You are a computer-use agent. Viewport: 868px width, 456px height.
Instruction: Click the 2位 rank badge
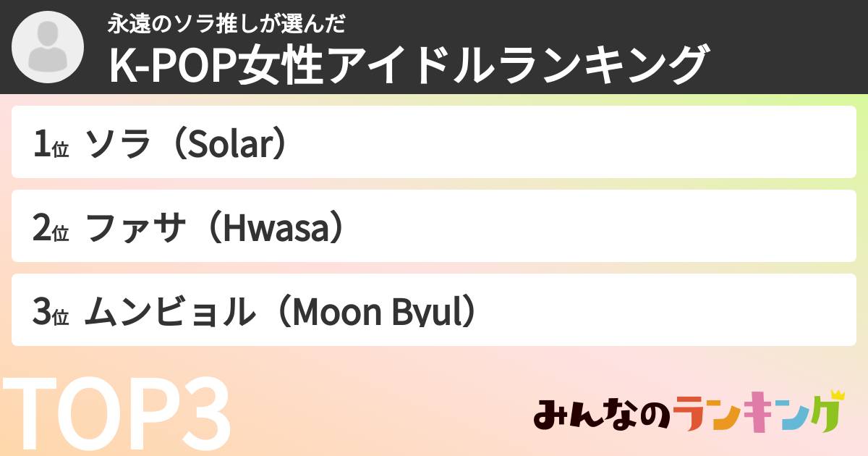[x=50, y=228]
